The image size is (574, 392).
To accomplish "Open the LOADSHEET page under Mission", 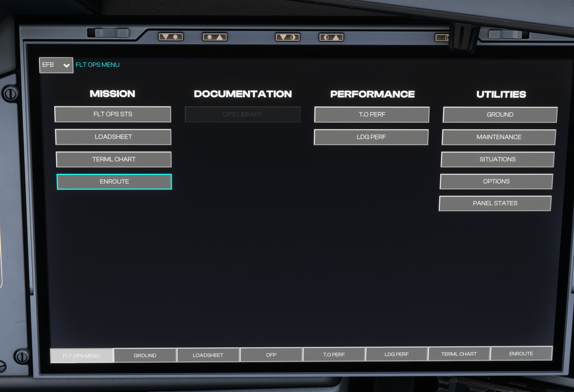I will pos(113,137).
